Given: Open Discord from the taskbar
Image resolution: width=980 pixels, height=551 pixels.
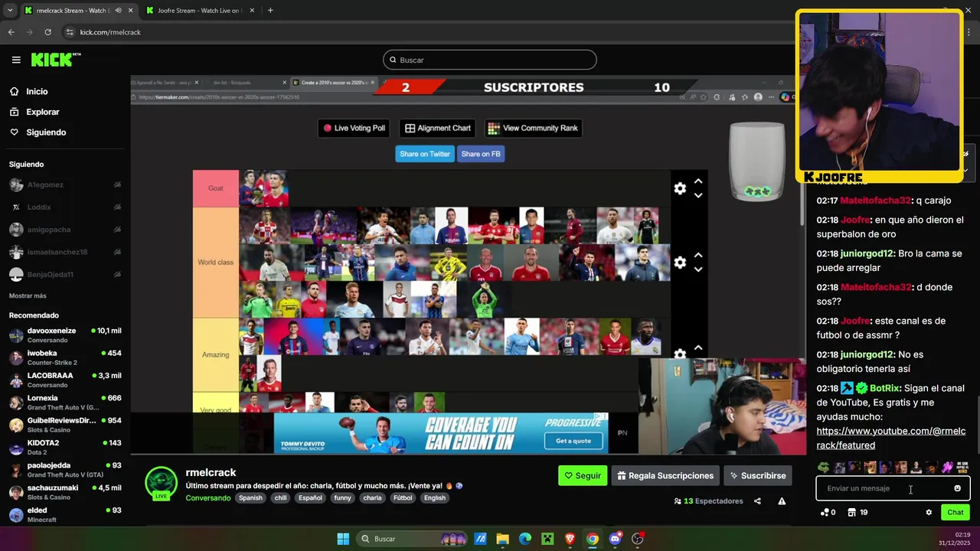Looking at the screenshot, I should 615,539.
